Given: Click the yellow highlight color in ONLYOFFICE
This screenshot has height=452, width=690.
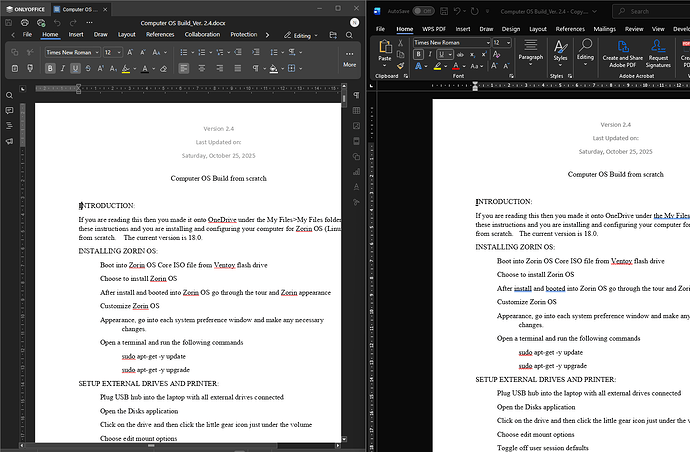Looking at the screenshot, I should point(127,68).
